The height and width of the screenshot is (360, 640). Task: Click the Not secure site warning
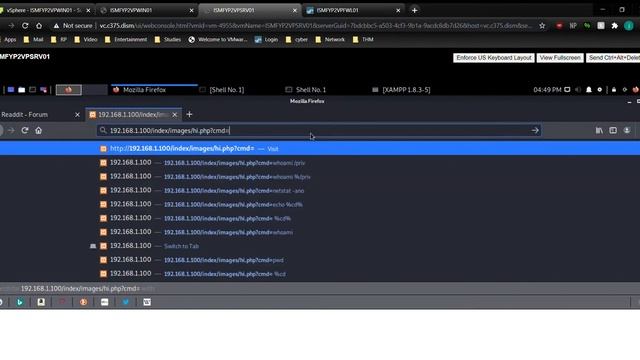(73, 25)
